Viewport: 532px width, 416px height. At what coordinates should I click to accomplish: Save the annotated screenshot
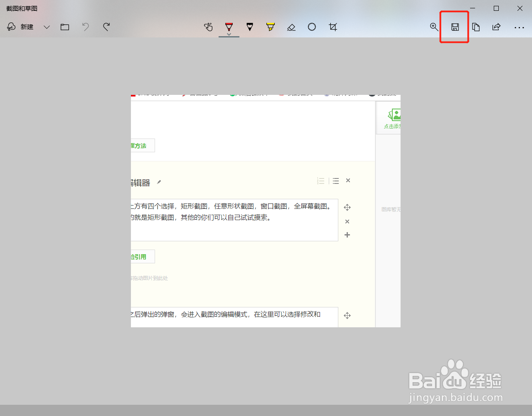[x=455, y=27]
